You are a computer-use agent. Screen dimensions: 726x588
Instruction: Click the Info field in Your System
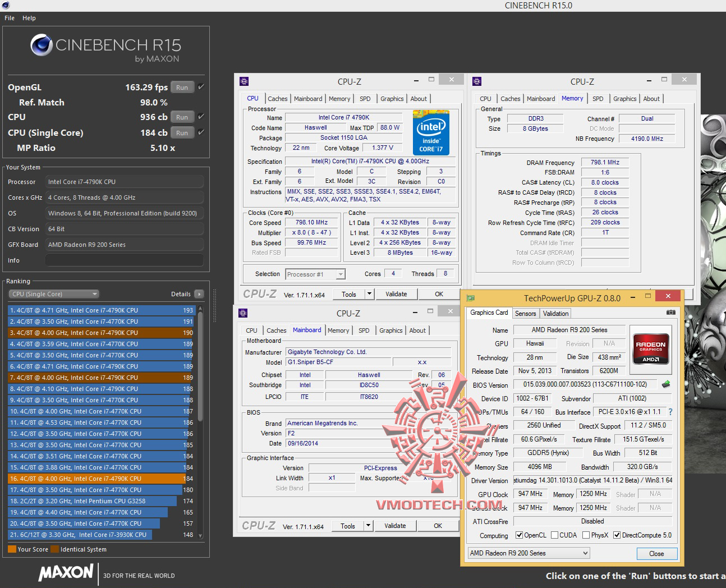(125, 260)
